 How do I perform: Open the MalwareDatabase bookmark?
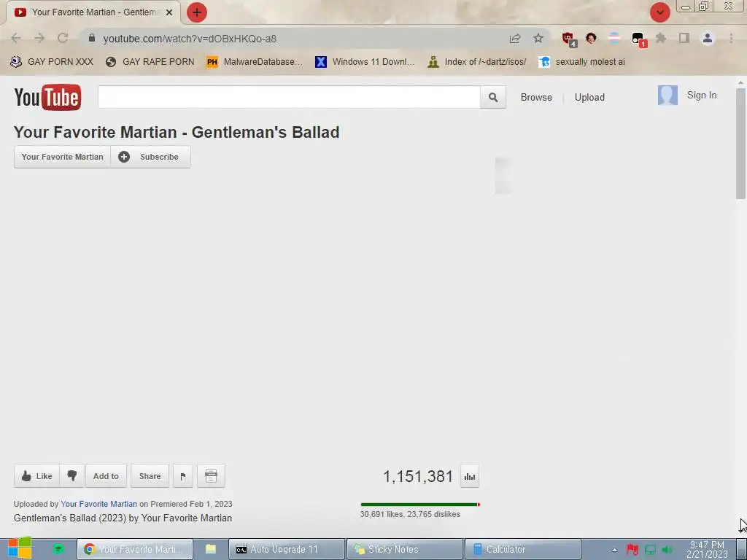click(255, 61)
